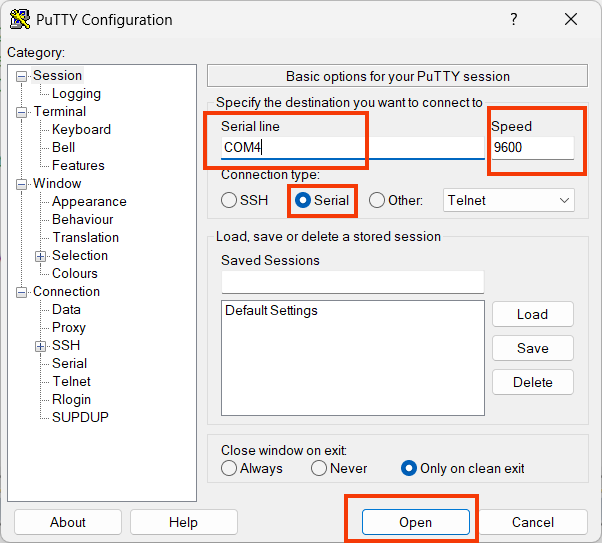This screenshot has width=602, height=543.
Task: Click the Saved Sessions name field
Action: click(x=352, y=282)
